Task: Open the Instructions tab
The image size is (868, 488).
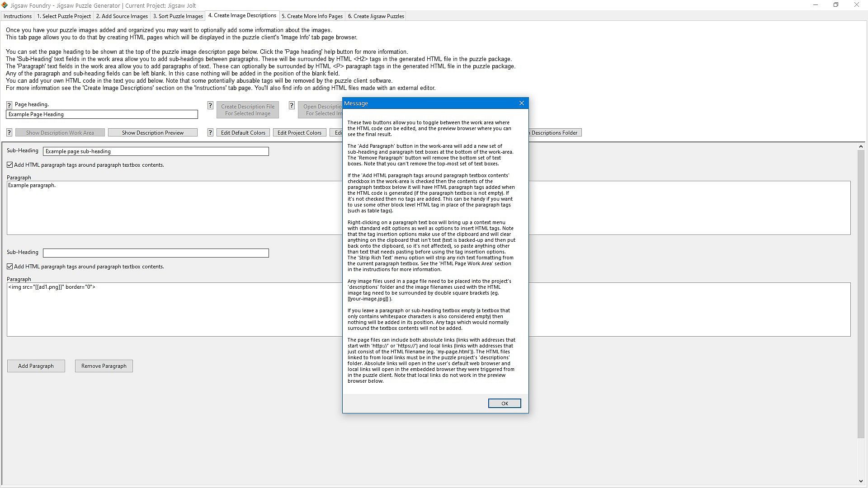Action: pyautogui.click(x=18, y=16)
